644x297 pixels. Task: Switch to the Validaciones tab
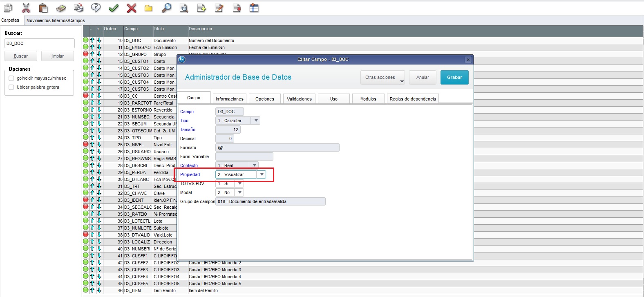pos(299,99)
